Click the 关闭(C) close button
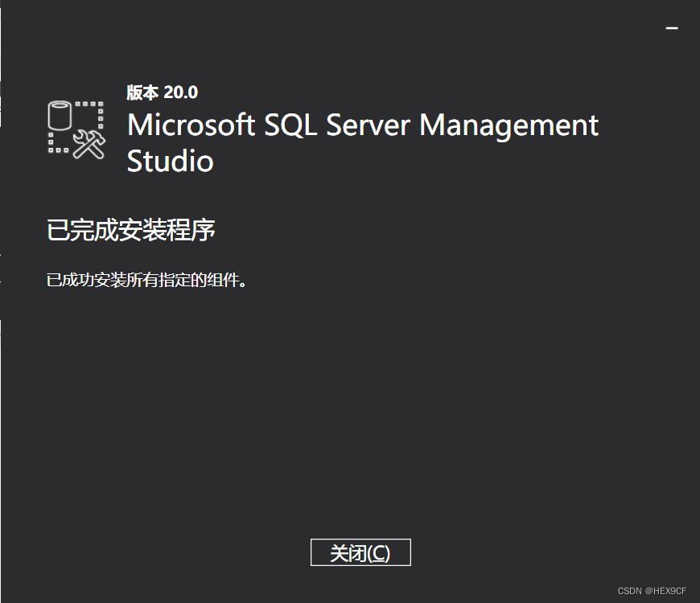 point(360,552)
